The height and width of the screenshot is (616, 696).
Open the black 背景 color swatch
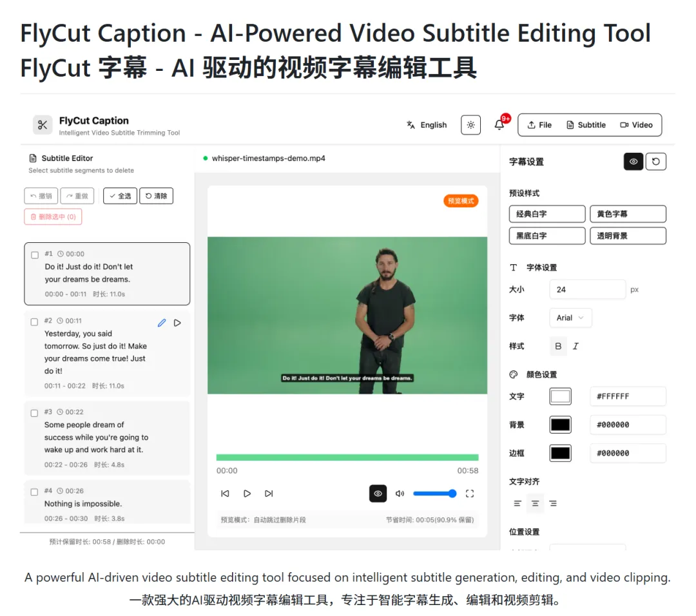(x=560, y=425)
